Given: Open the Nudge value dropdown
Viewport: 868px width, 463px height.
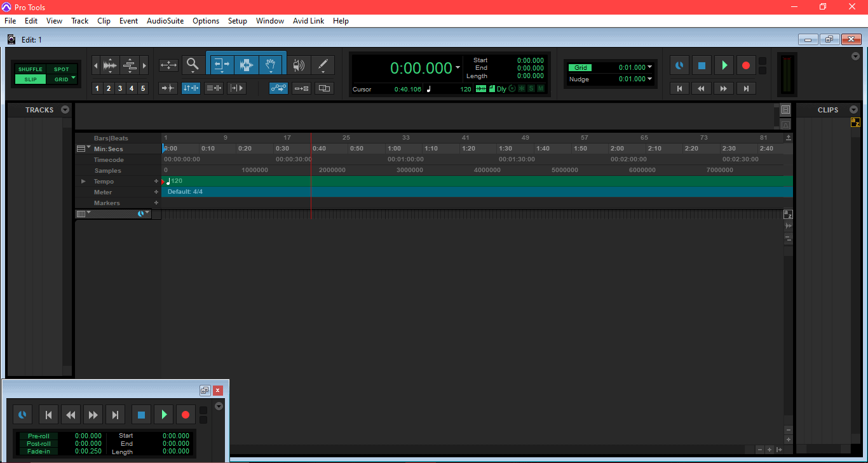Looking at the screenshot, I should click(649, 79).
